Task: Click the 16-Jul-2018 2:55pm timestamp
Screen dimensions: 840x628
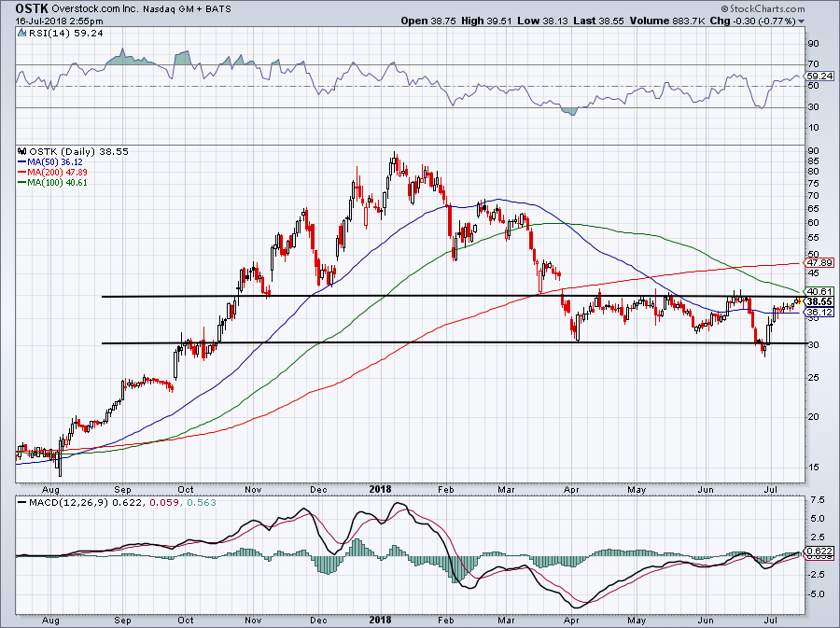Action: coord(60,21)
